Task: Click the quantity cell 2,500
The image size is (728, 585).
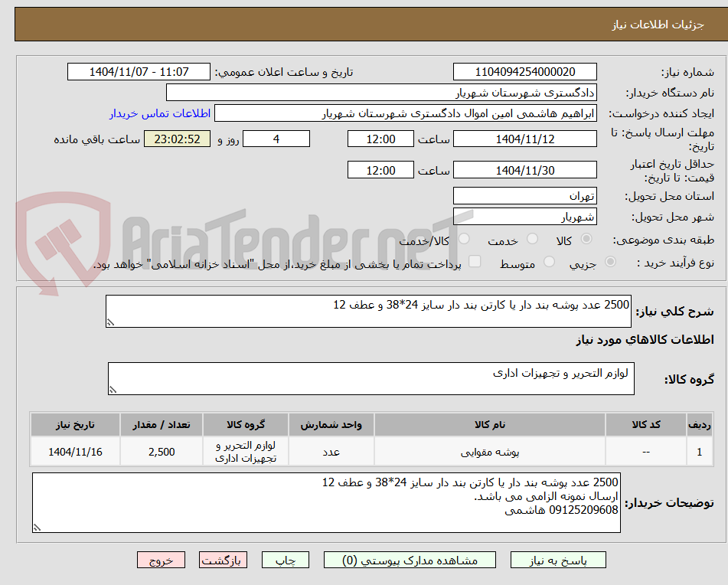Action: pyautogui.click(x=162, y=452)
